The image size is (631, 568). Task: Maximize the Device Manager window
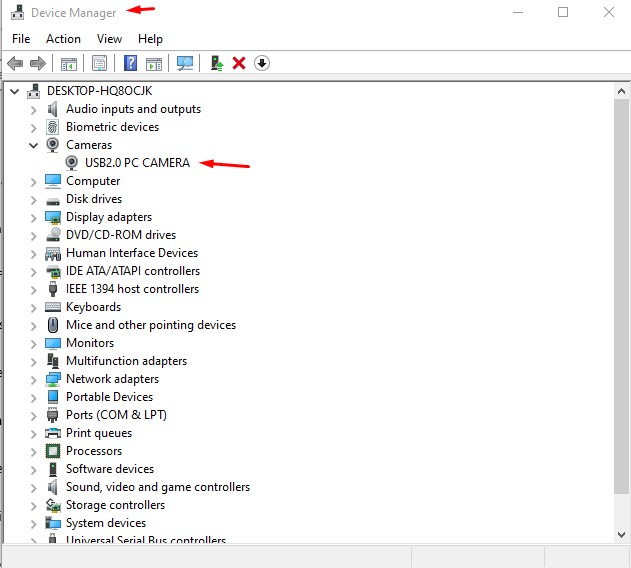coord(563,12)
